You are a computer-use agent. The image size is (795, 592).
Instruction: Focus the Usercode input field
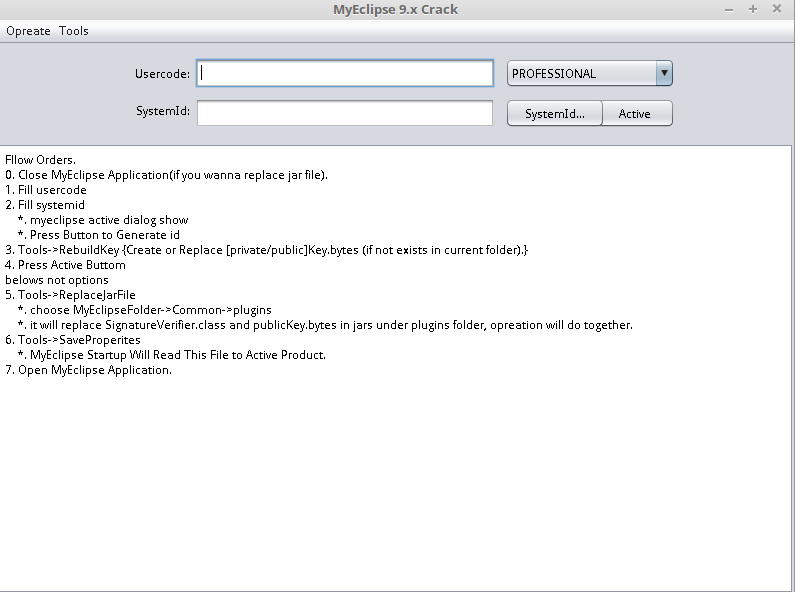point(345,73)
